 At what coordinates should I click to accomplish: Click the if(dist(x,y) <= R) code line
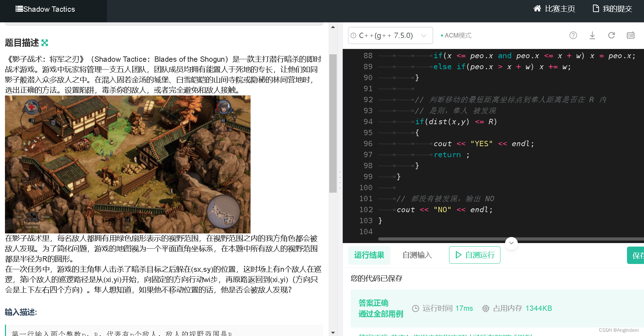[456, 122]
